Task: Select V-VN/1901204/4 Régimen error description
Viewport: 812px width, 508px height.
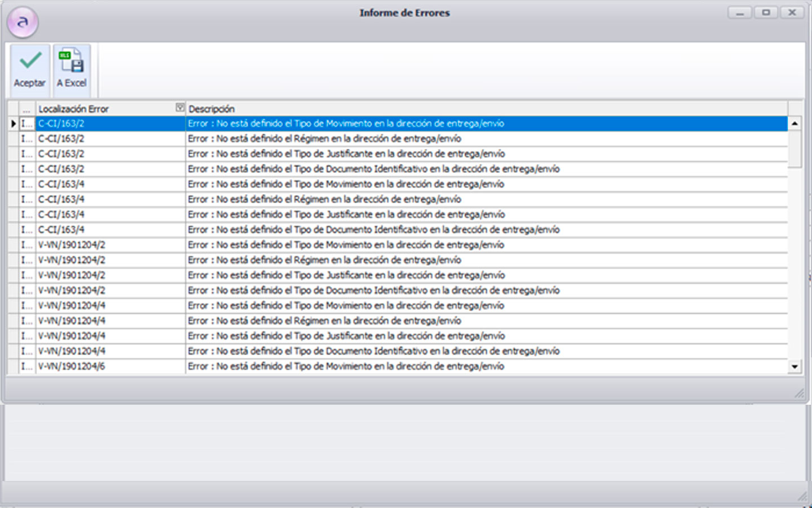Action: pyautogui.click(x=324, y=321)
